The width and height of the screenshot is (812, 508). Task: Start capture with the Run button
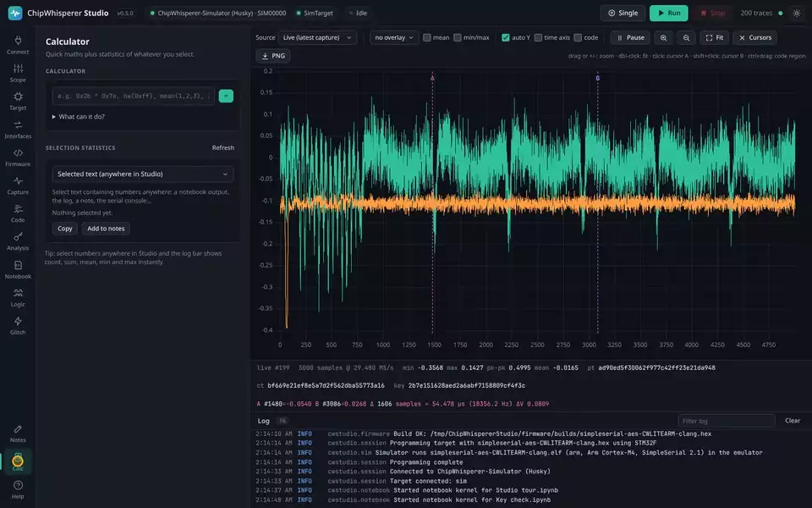(668, 13)
